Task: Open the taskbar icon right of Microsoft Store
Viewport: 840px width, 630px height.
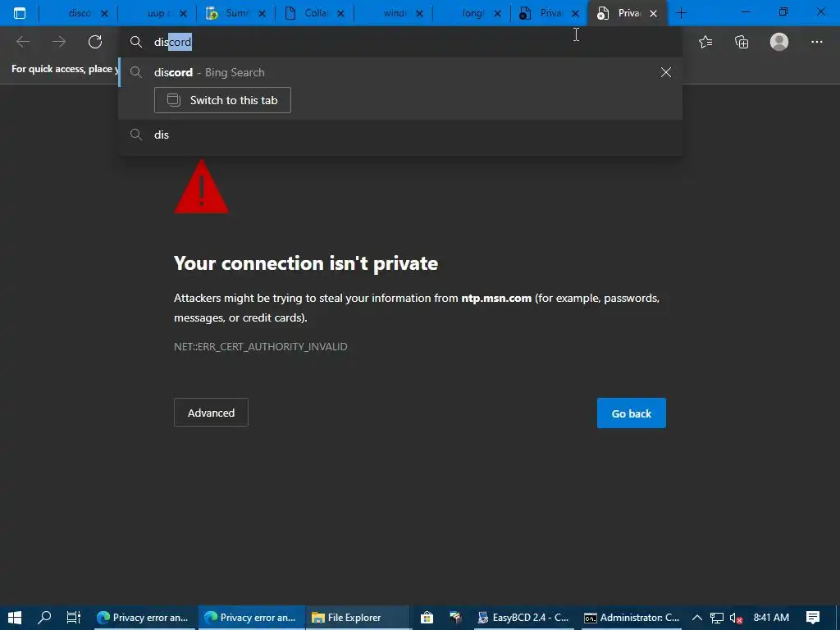Action: pyautogui.click(x=455, y=618)
